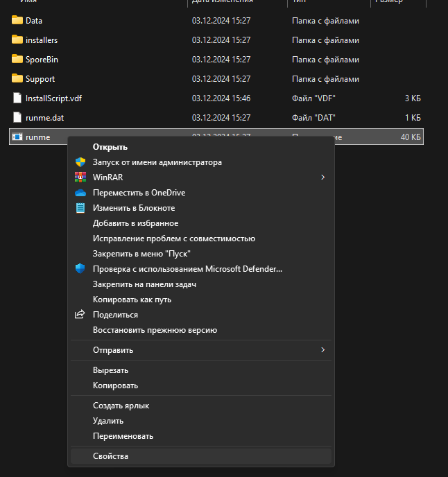Choose Открыть from context menu

(x=201, y=147)
